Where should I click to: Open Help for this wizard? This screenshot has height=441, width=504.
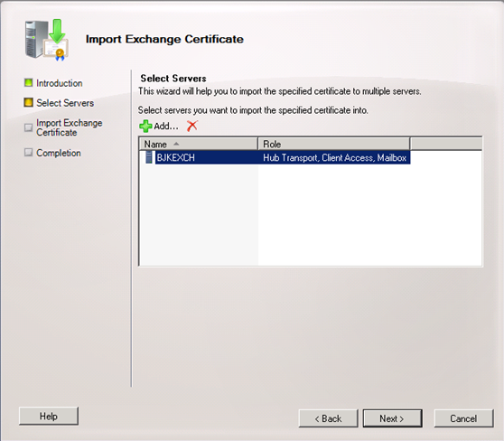pos(49,417)
